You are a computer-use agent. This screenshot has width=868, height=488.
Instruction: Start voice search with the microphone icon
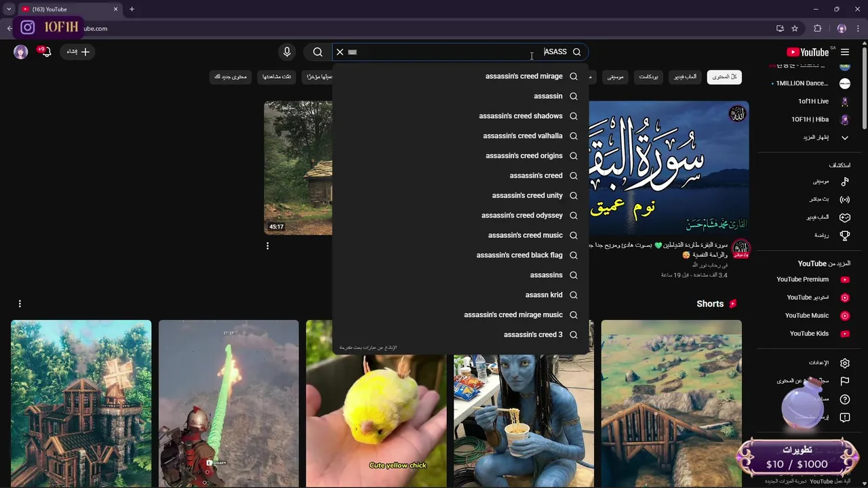(287, 52)
